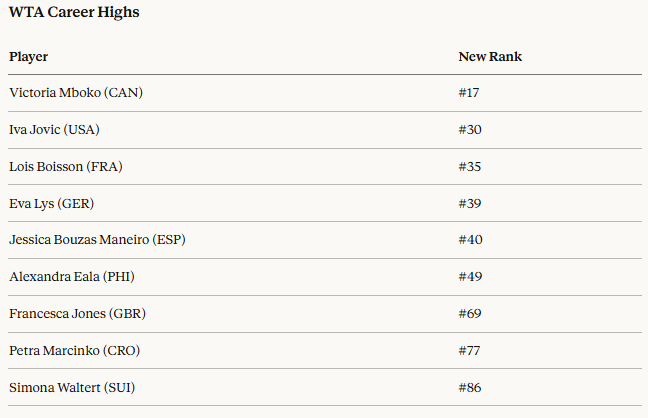Image resolution: width=648 pixels, height=418 pixels.
Task: Click the #35 rank value
Action: pos(470,167)
